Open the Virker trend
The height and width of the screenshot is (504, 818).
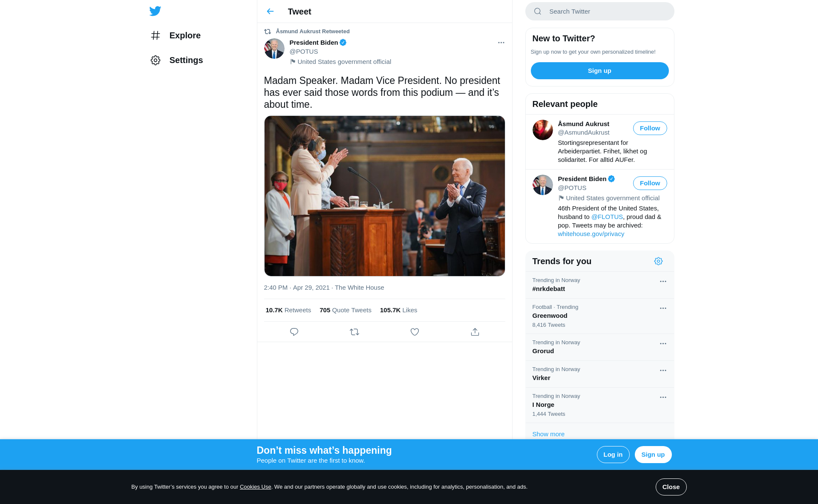599,374
